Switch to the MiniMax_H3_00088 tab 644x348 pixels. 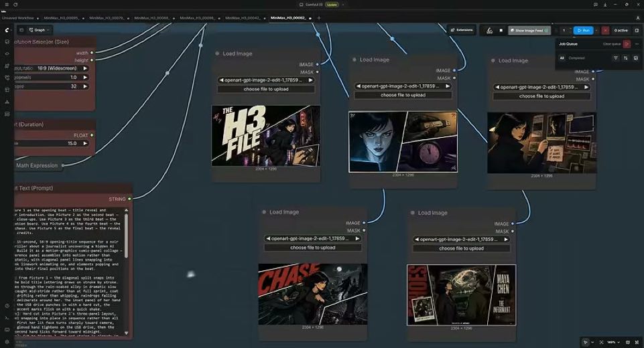coord(153,18)
